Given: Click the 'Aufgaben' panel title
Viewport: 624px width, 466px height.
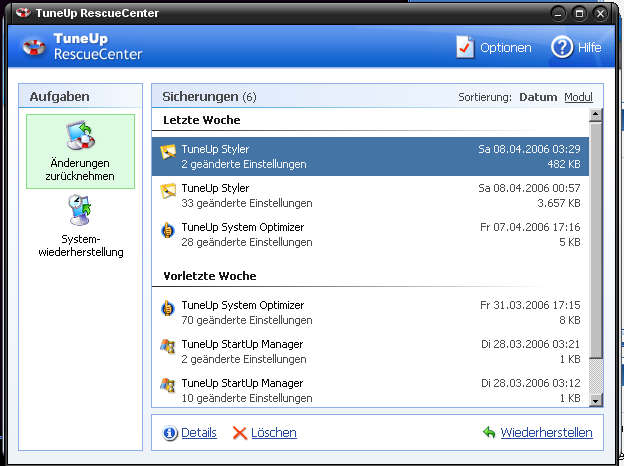Looking at the screenshot, I should click(59, 97).
